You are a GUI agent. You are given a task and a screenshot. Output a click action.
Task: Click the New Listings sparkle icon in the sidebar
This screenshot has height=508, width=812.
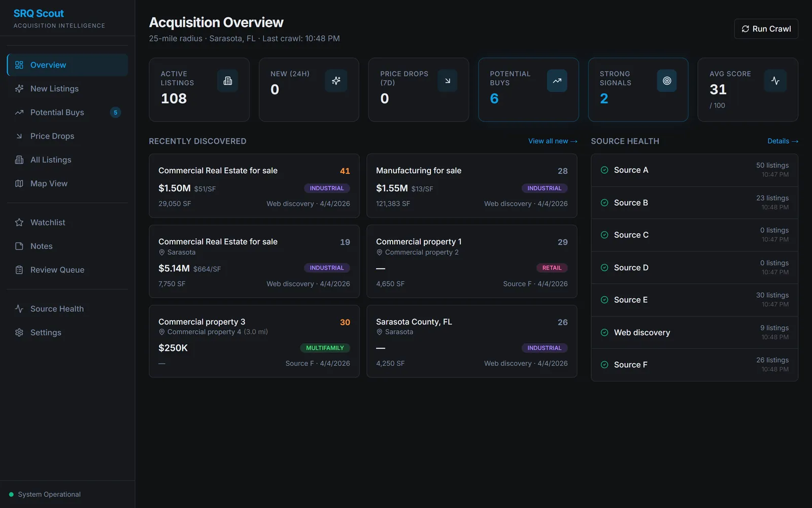[x=19, y=88]
